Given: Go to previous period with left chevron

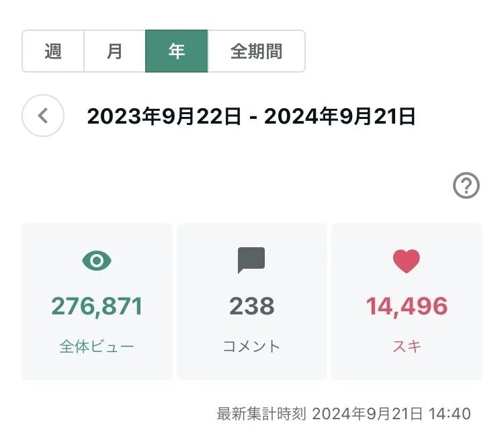Looking at the screenshot, I should click(x=43, y=116).
